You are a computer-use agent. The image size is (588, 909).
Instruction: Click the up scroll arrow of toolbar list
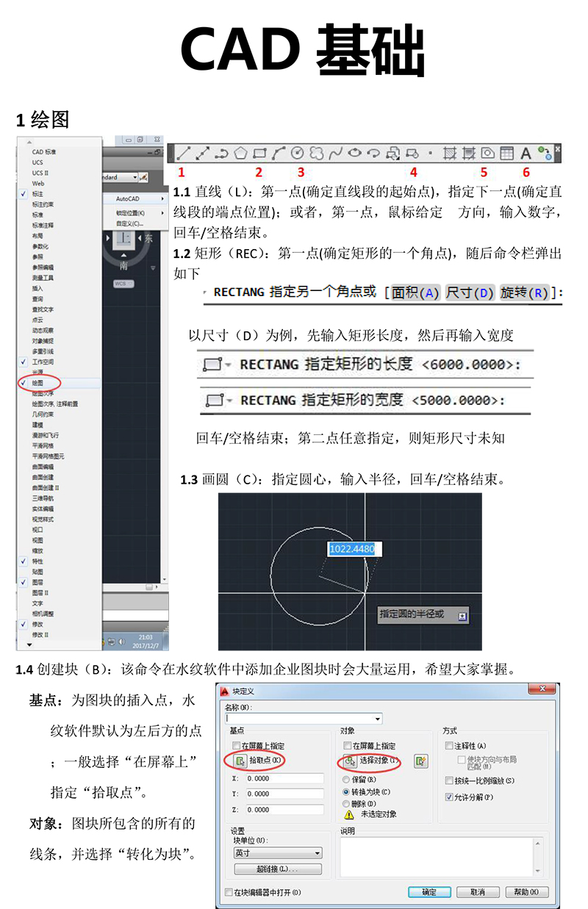29,142
